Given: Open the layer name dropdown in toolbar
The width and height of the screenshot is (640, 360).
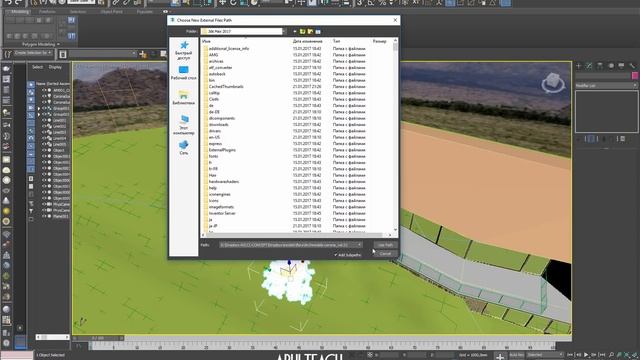Looking at the screenshot, I should tap(102, 54).
